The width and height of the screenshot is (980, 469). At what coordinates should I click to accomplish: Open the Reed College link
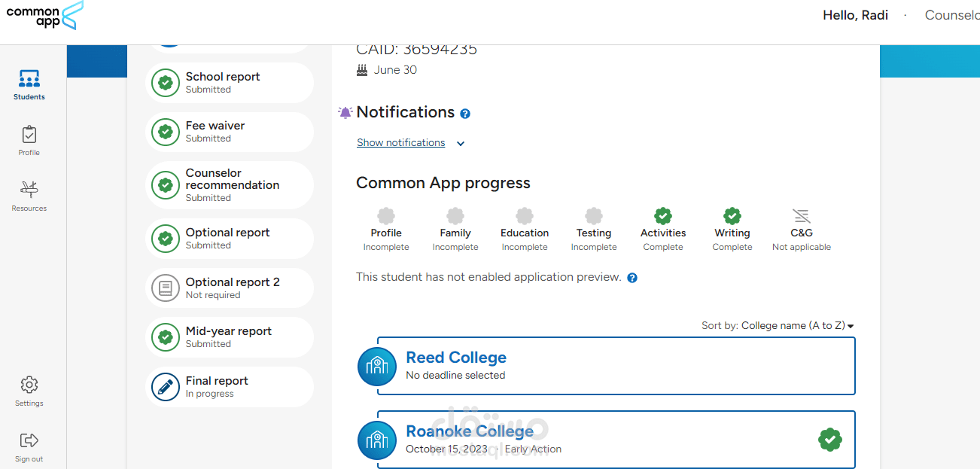[456, 358]
